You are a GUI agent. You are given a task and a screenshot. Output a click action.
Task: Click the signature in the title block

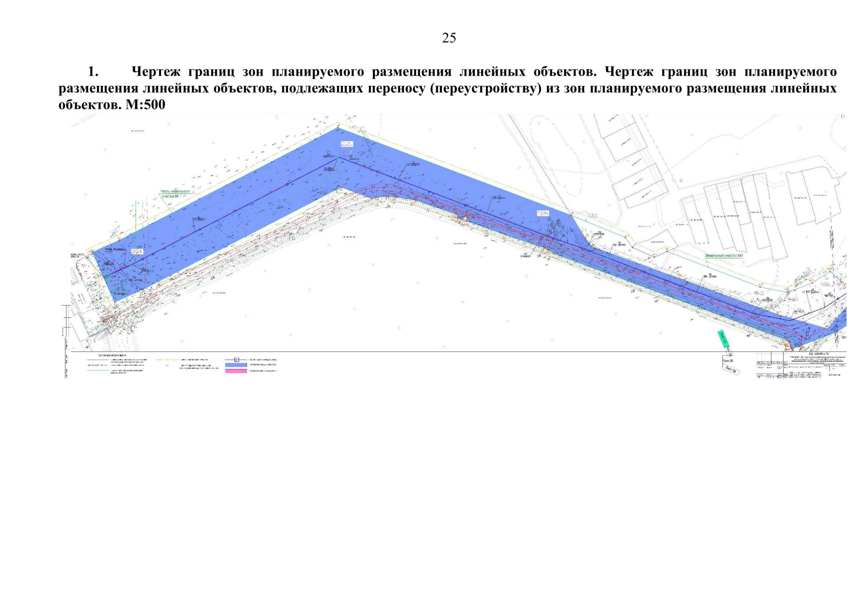[780, 367]
